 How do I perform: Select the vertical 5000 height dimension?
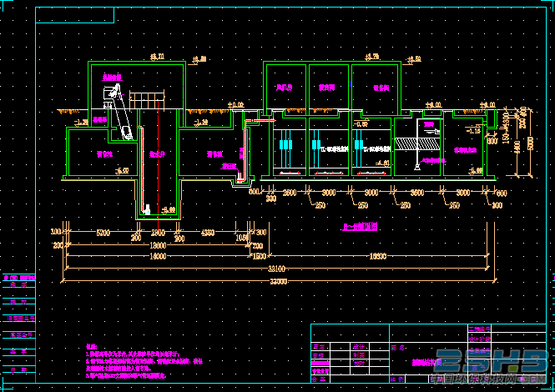[531, 143]
